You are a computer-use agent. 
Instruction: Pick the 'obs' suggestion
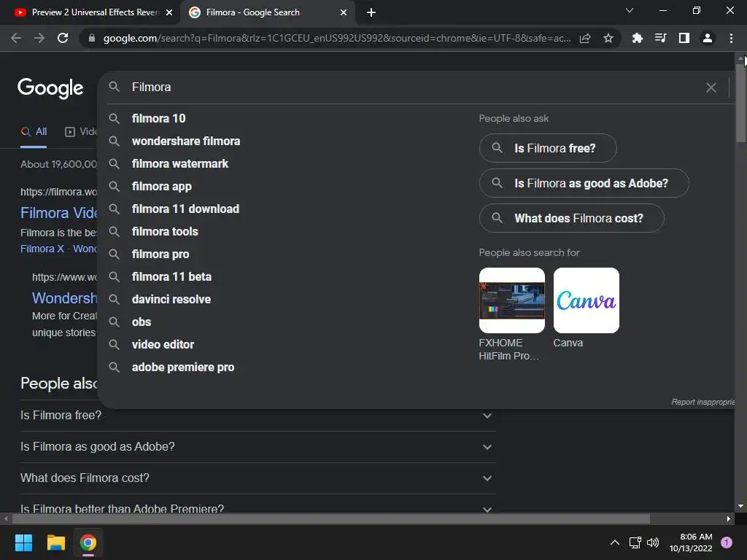142,322
